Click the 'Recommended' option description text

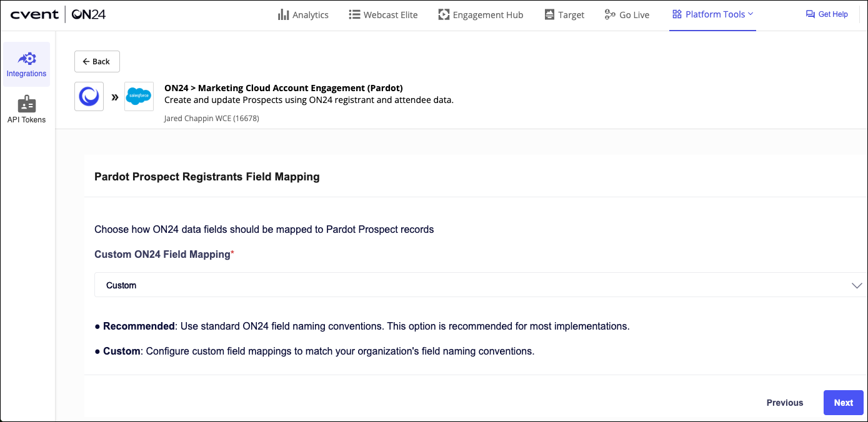tap(362, 326)
